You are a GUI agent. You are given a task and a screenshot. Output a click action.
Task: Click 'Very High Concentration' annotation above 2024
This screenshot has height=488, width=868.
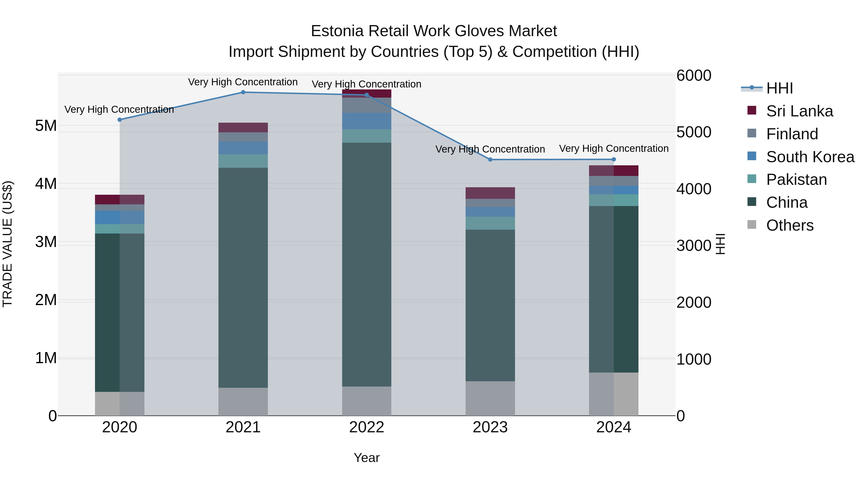614,148
